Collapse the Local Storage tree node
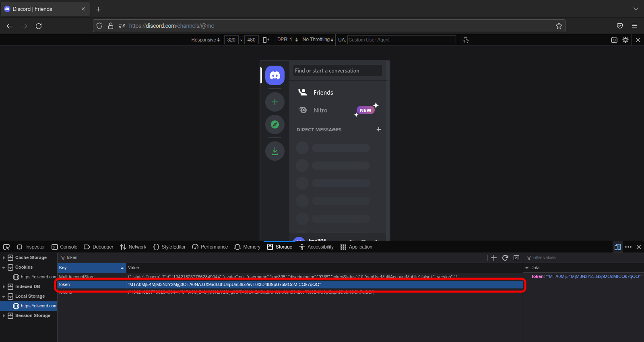This screenshot has height=342, width=644. 4,296
